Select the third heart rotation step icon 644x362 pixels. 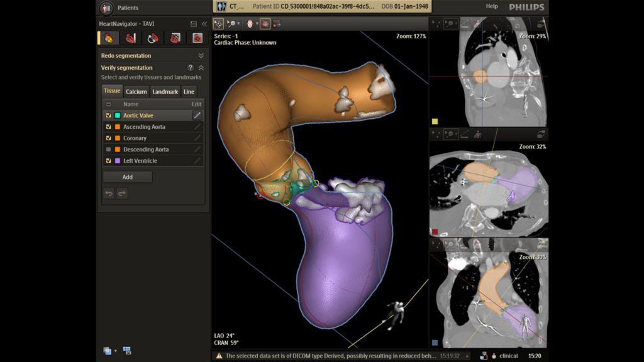[153, 38]
